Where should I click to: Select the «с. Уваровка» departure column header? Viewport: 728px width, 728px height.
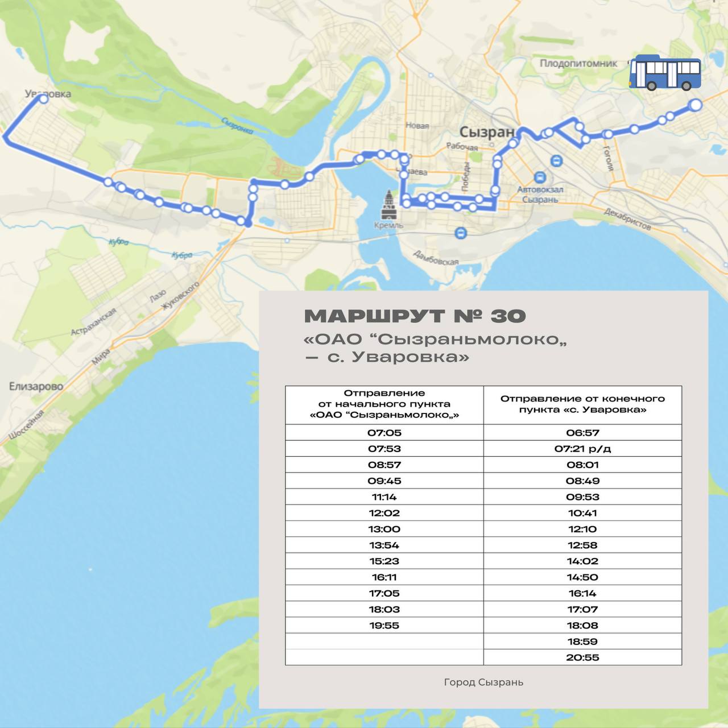click(582, 404)
